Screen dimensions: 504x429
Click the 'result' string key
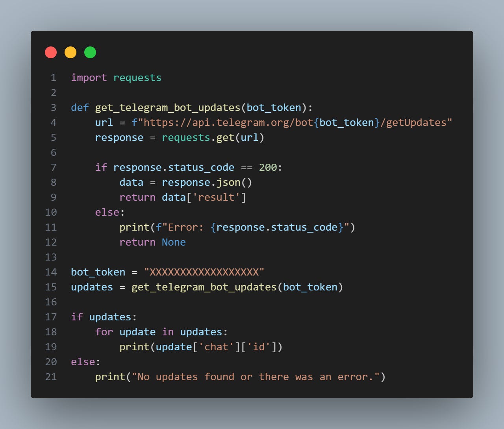tap(216, 198)
